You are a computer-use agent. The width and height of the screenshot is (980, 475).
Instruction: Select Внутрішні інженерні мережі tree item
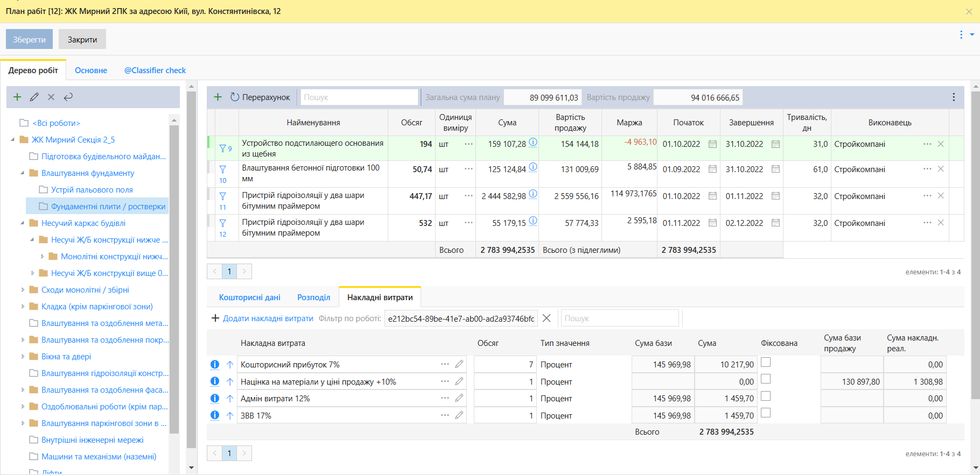point(93,439)
